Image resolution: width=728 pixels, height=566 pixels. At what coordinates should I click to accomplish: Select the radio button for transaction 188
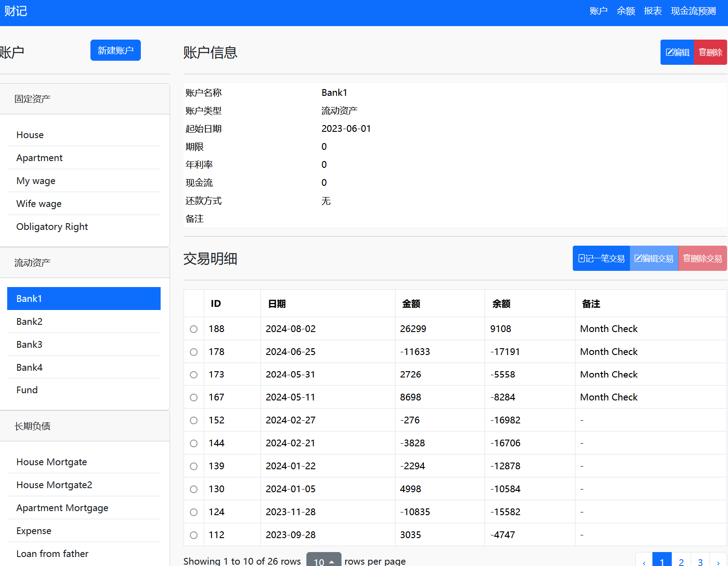(193, 329)
